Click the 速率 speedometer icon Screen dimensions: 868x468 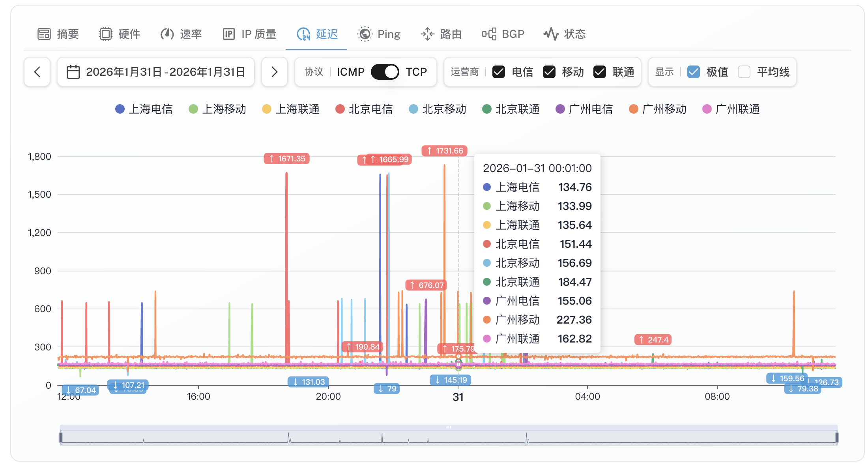click(x=167, y=34)
